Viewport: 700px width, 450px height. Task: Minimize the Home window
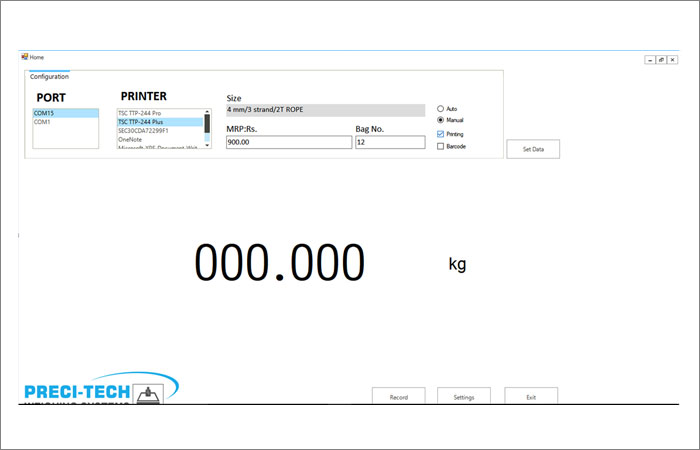click(650, 60)
